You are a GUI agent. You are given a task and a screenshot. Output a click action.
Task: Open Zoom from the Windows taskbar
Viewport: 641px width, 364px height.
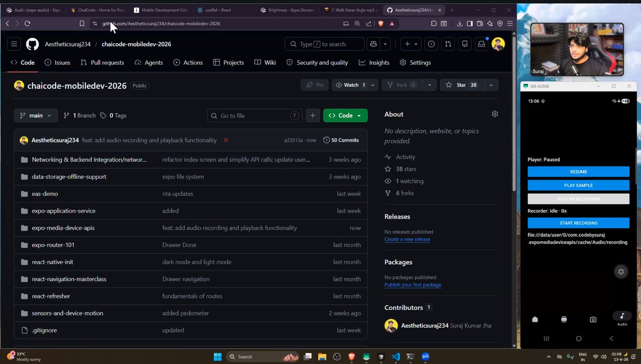(x=426, y=357)
